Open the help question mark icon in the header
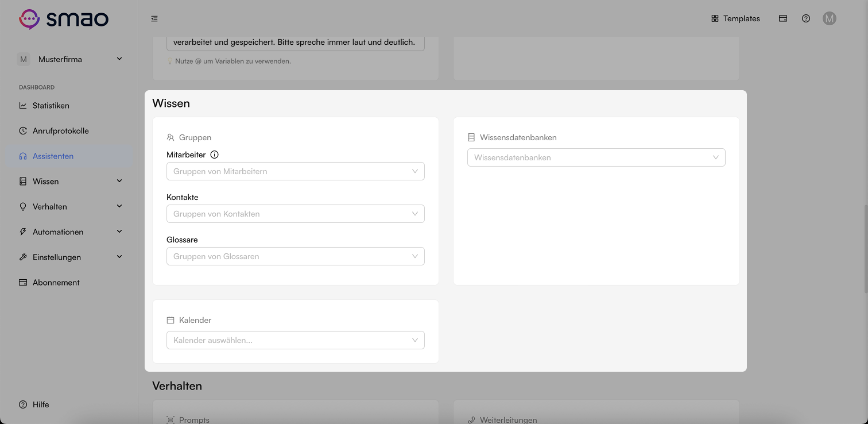 tap(806, 18)
